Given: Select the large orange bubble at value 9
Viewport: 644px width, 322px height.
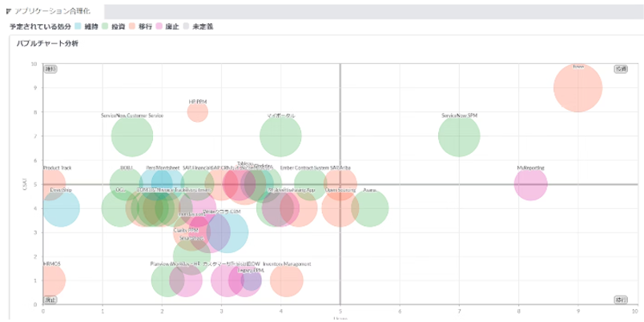Looking at the screenshot, I should pyautogui.click(x=578, y=88).
